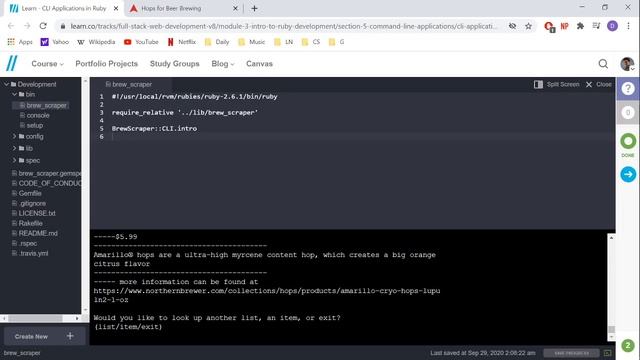Bookmark this page with the star icon

click(x=528, y=26)
